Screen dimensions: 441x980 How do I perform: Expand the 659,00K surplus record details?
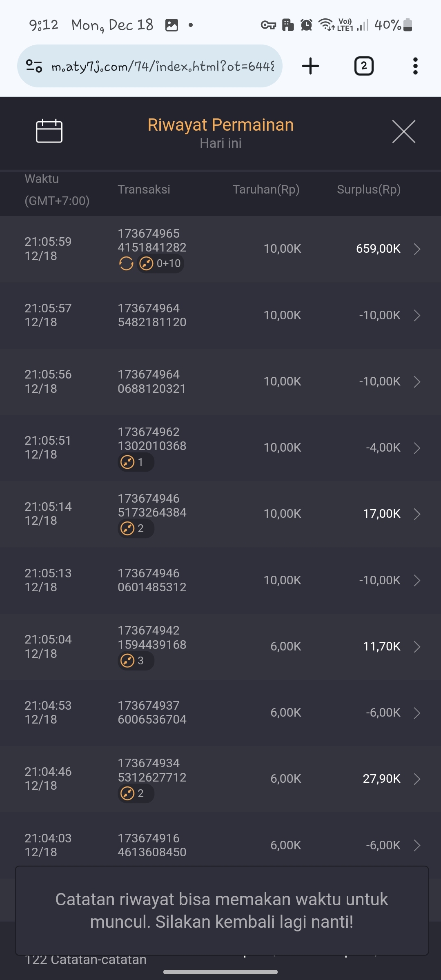[x=417, y=249]
